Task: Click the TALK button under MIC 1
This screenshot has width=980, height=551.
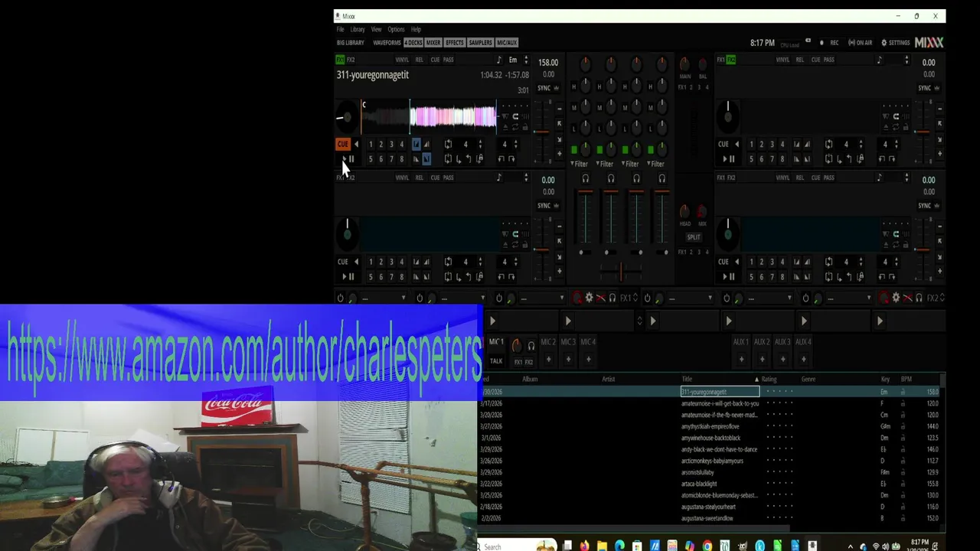Action: point(496,361)
